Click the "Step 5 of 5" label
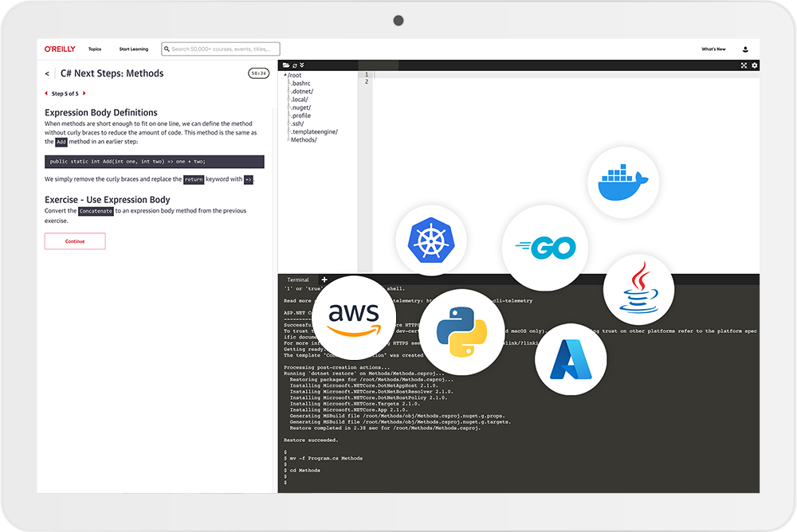The width and height of the screenshot is (797, 532). 65,93
